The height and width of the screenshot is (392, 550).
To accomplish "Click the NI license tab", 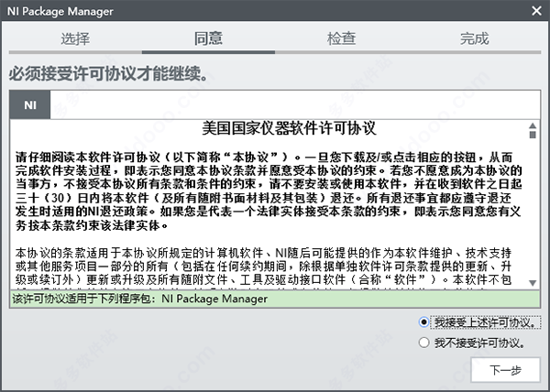I will [x=30, y=104].
